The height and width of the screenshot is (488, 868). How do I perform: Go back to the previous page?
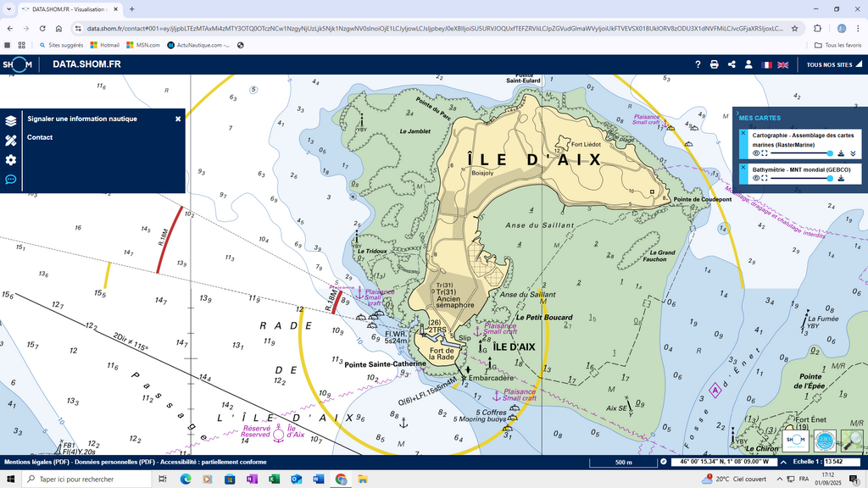10,28
